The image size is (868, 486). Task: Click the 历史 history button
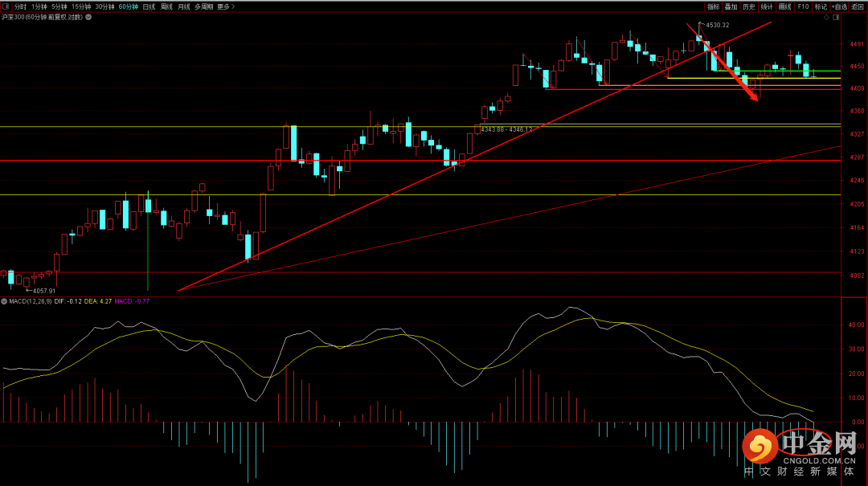(749, 6)
